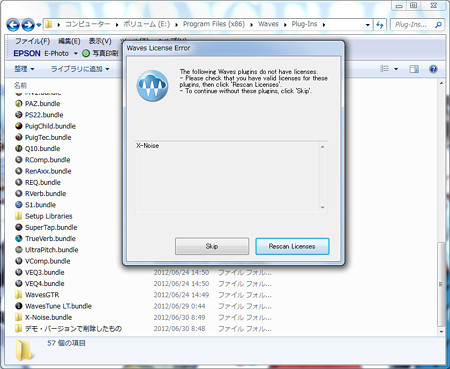The width and height of the screenshot is (450, 369).
Task: Select TrueVerb.bundle icon
Action: point(19,238)
